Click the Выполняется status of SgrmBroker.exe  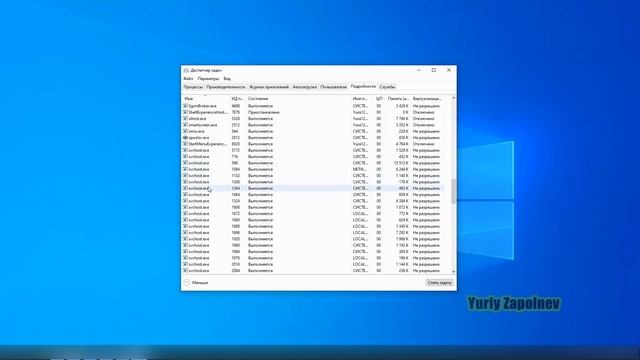(260, 106)
